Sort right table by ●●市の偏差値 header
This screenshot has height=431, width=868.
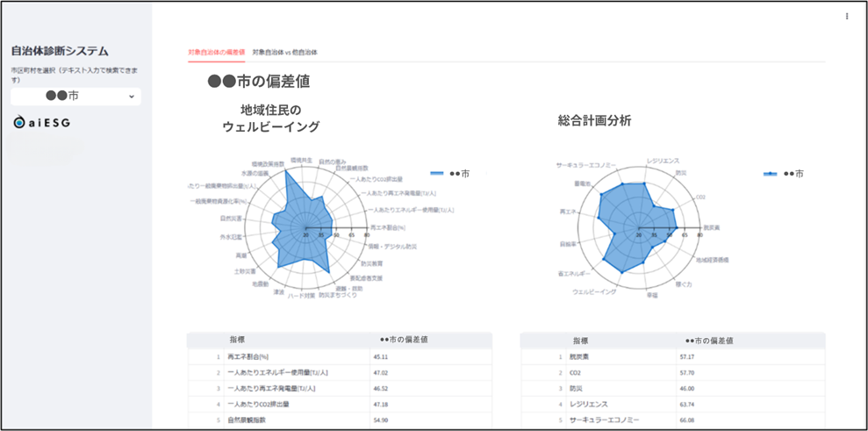[709, 340]
